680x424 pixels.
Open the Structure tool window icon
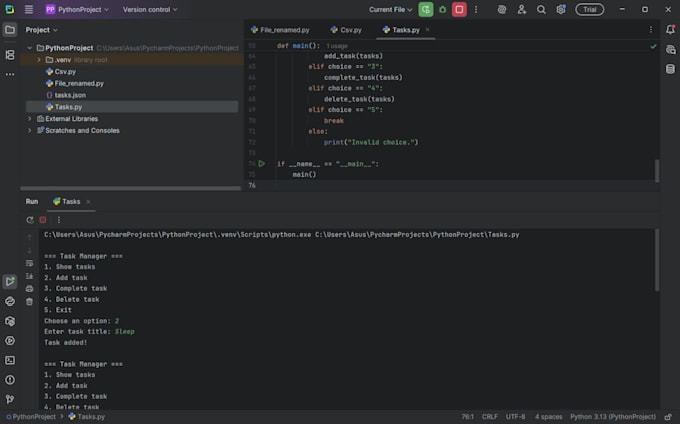(10, 55)
